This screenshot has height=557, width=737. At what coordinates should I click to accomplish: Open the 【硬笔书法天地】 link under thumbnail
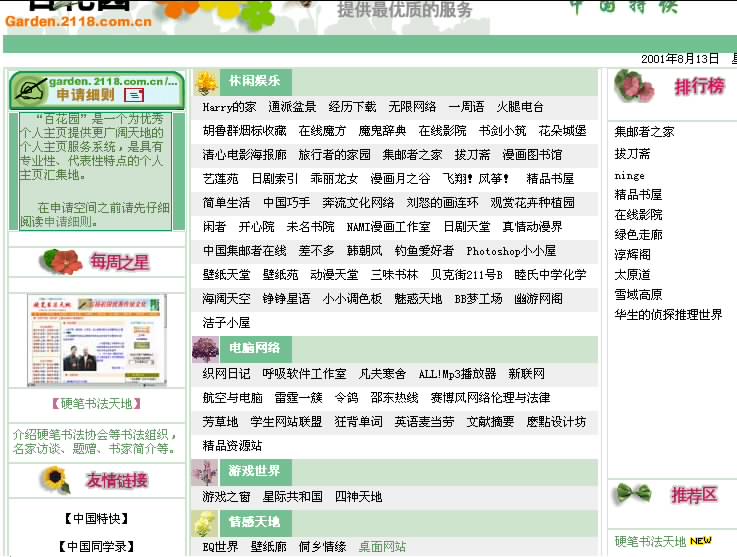point(97,405)
